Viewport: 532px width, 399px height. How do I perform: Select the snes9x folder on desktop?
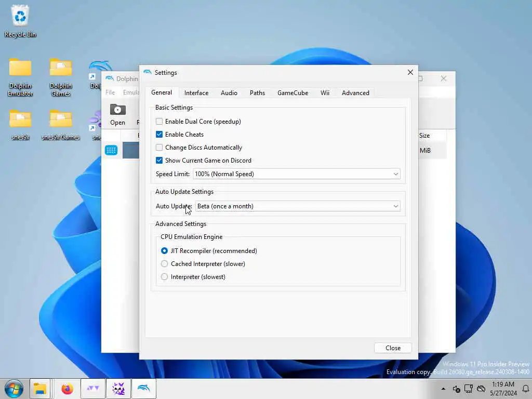click(20, 125)
